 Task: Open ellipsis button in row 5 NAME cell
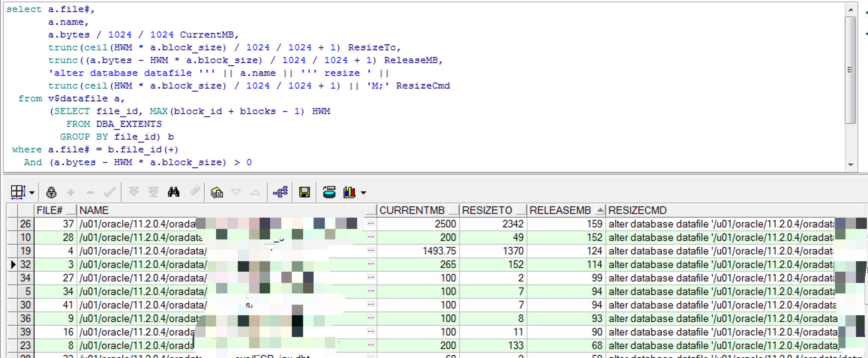click(x=371, y=291)
